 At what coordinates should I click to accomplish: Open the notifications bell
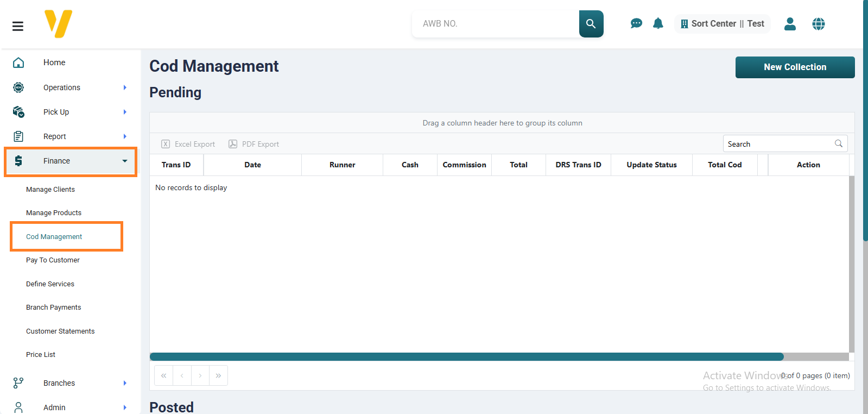[x=658, y=23]
